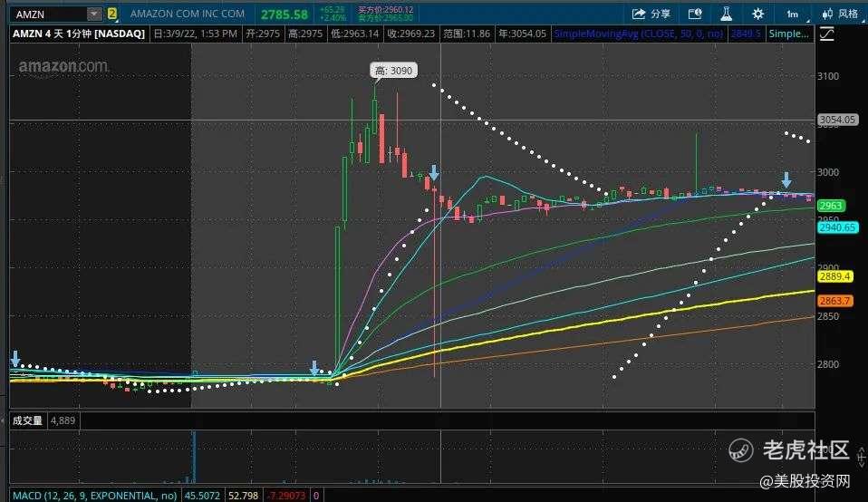The height and width of the screenshot is (502, 868).
Task: Click the 2785.58 last price
Action: click(284, 14)
